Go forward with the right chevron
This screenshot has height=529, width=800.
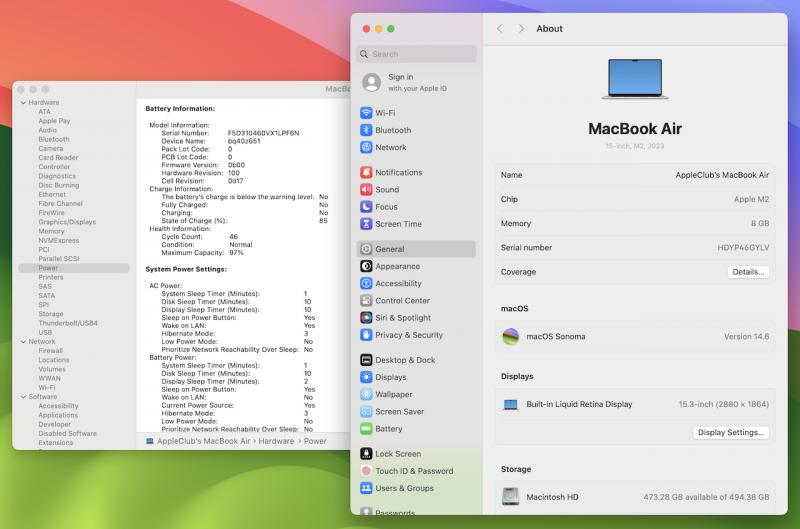pos(521,29)
